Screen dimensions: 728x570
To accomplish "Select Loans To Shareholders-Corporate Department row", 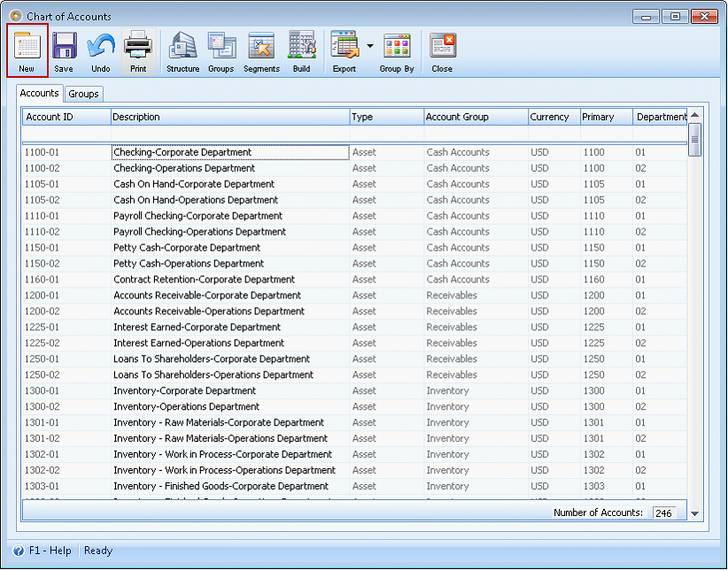I will click(x=355, y=358).
